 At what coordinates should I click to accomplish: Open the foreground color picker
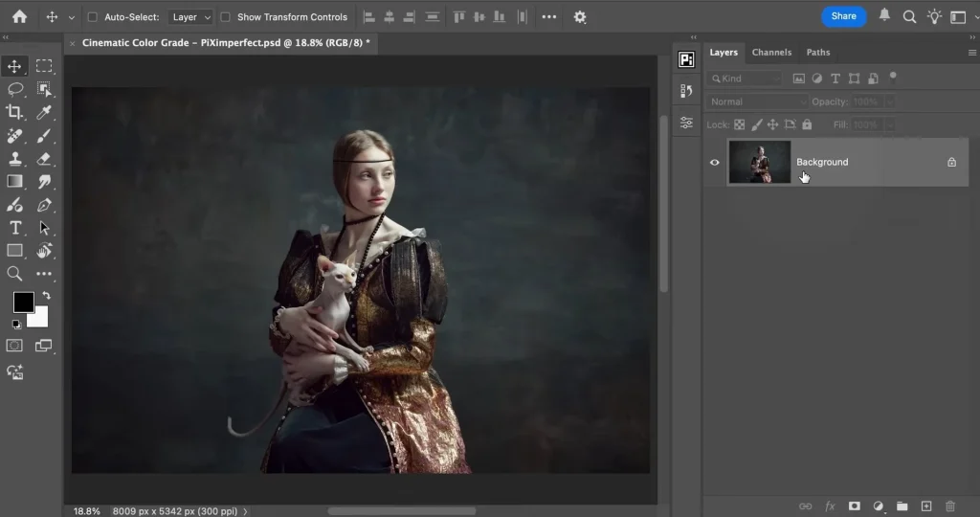tap(23, 303)
